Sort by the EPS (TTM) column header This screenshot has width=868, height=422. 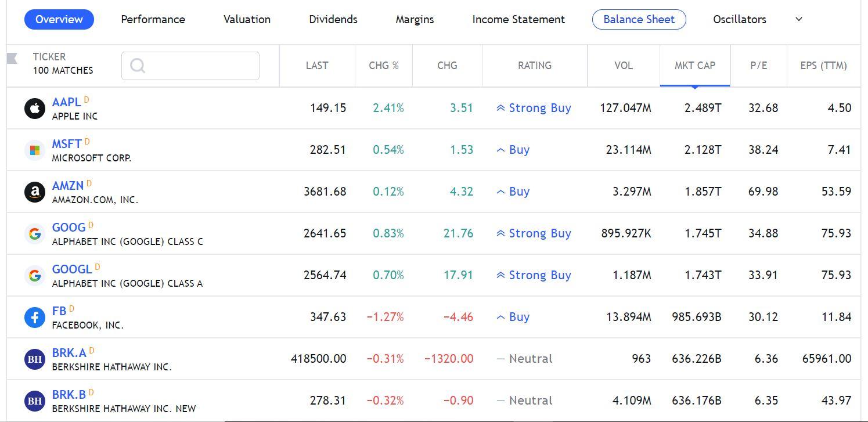823,66
